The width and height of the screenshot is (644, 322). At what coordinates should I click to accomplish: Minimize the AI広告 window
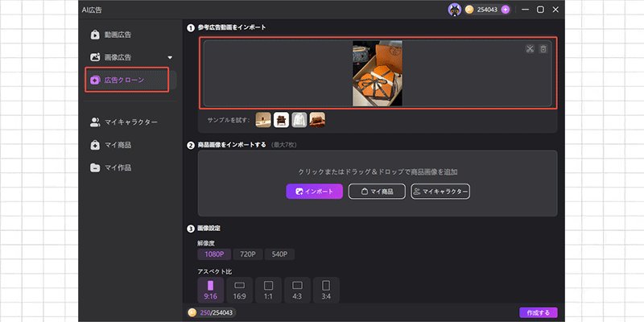(x=526, y=10)
